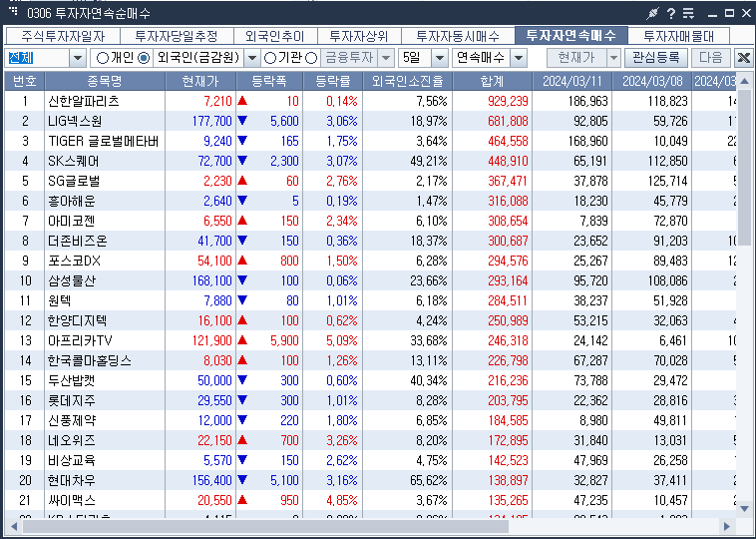Viewport: 756px width, 539px height.
Task: Select the 한양디지텍 stock name
Action: [77, 320]
